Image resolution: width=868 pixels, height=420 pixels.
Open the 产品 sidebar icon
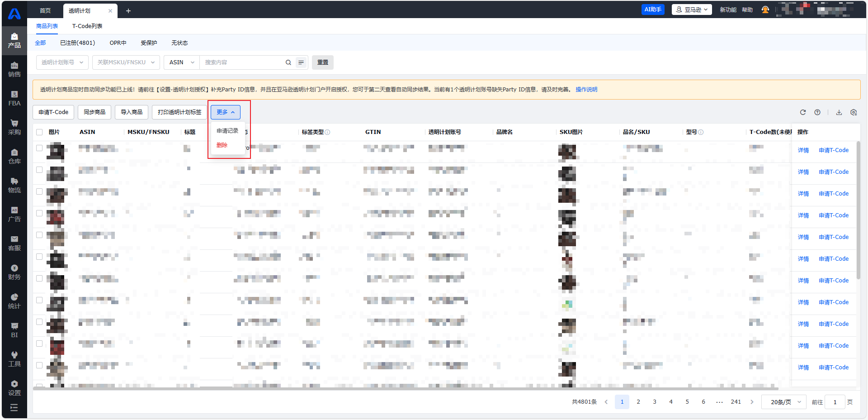coord(14,40)
